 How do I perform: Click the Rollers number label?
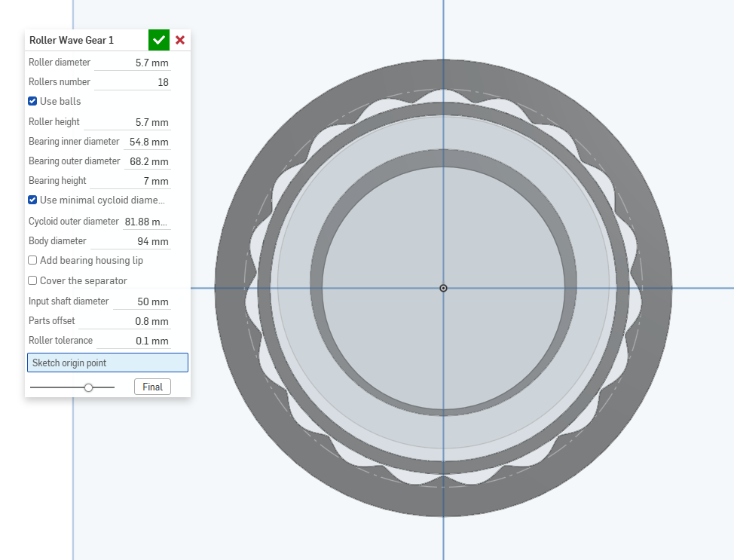(60, 82)
